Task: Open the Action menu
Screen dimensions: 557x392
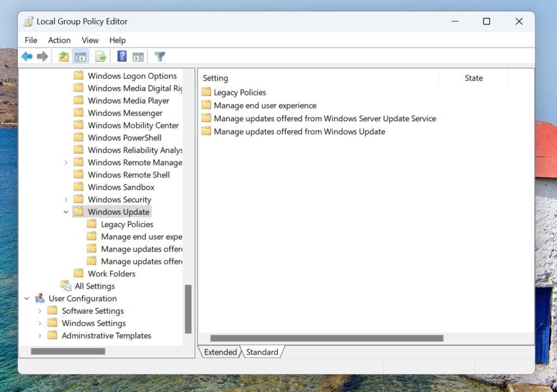Action: pos(59,40)
